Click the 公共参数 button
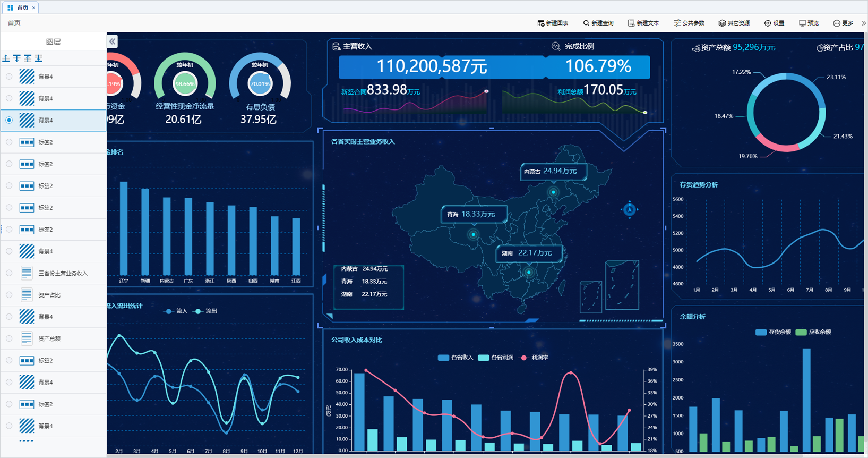The height and width of the screenshot is (458, 868). click(x=689, y=23)
